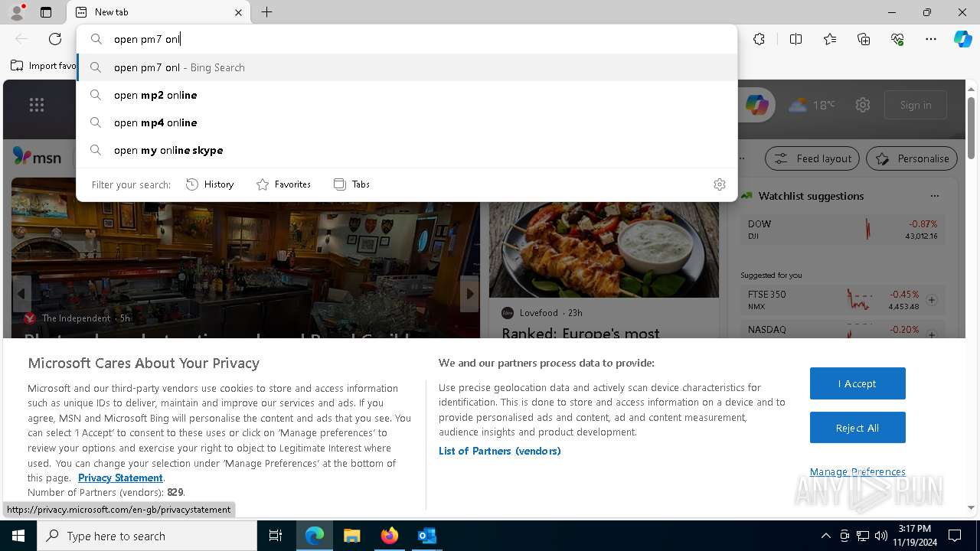Open MSN page settings gear
980x551 pixels.
coord(863,105)
